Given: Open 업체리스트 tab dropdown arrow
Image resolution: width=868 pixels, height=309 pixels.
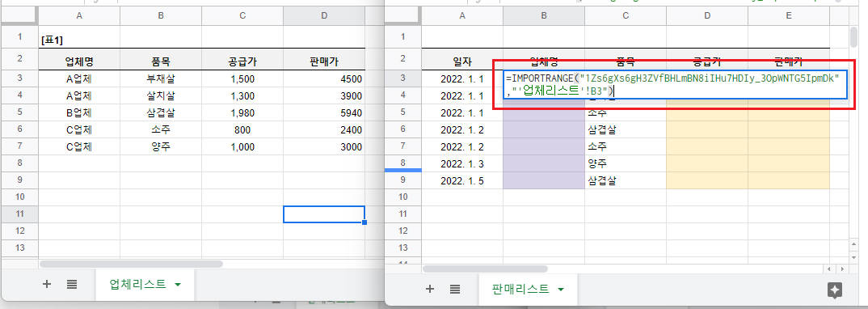Looking at the screenshot, I should (x=178, y=285).
